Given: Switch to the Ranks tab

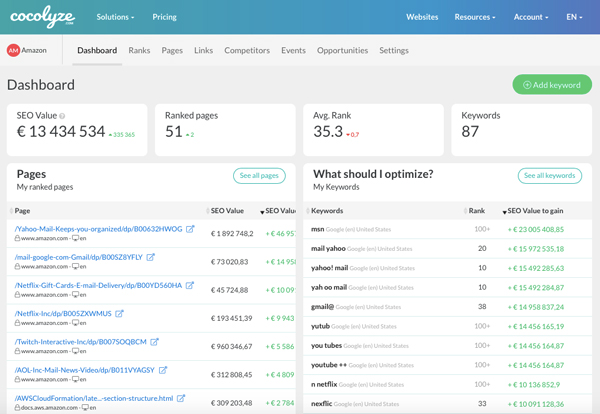Looking at the screenshot, I should [x=139, y=51].
